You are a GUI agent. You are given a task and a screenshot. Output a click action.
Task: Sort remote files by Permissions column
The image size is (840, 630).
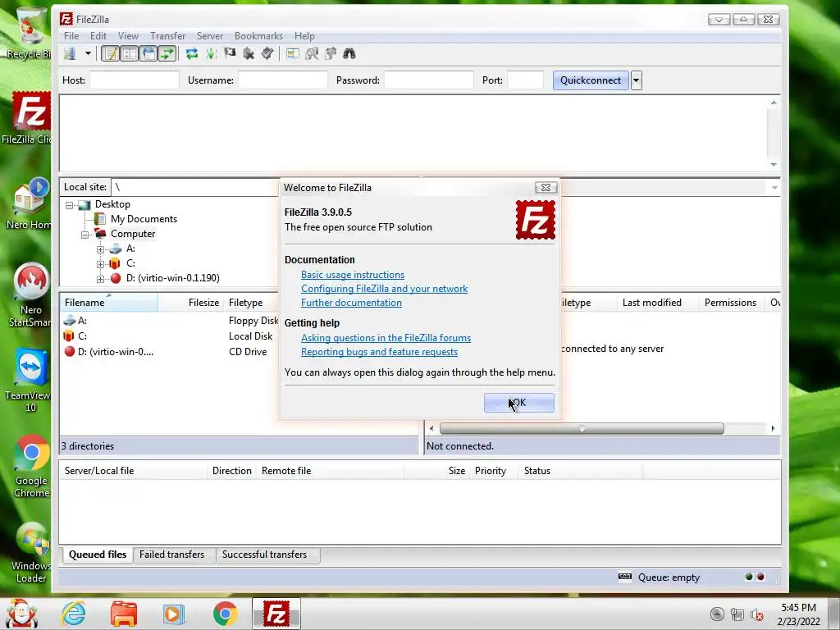coord(730,303)
